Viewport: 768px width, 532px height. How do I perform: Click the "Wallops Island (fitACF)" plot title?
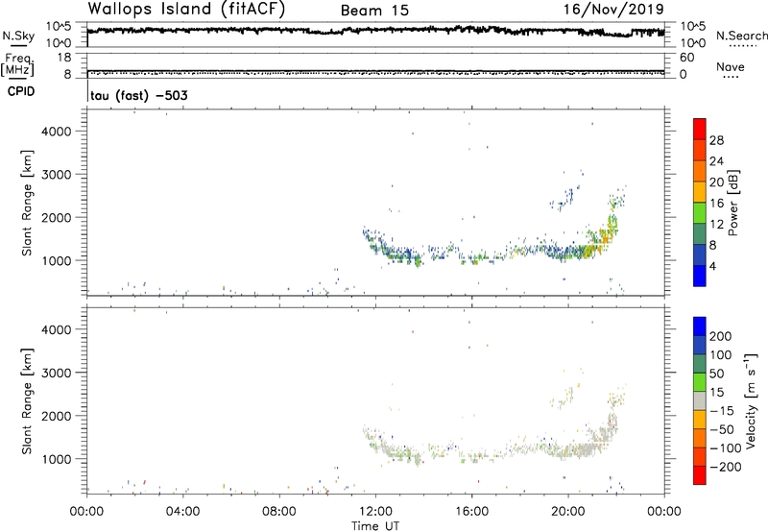pos(186,10)
